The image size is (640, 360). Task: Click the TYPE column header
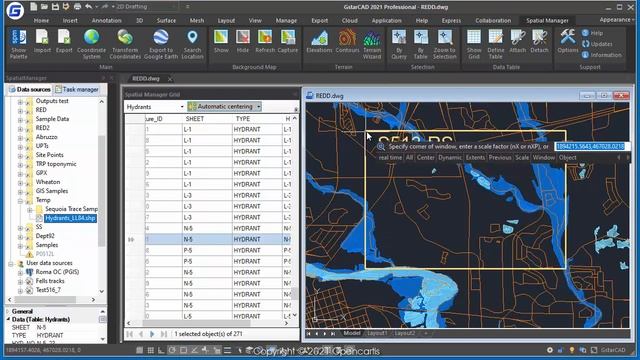pos(243,119)
